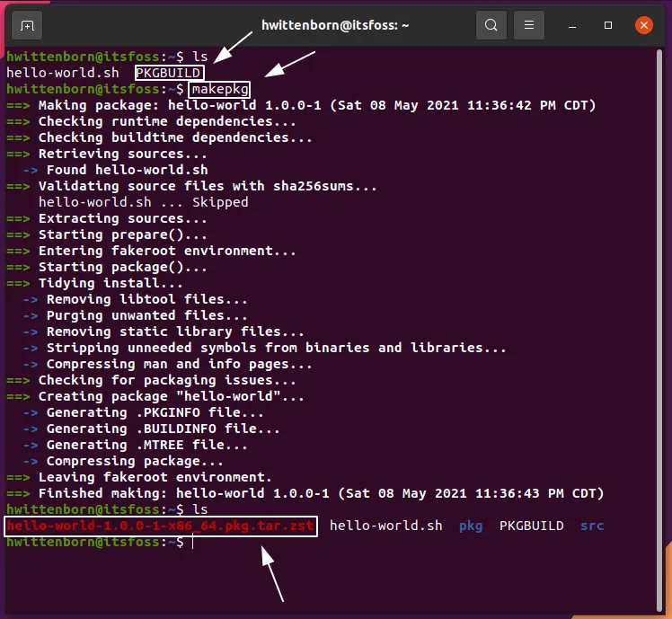Viewport: 672px width, 619px height.
Task: Click the blue src directory name
Action: click(x=592, y=526)
